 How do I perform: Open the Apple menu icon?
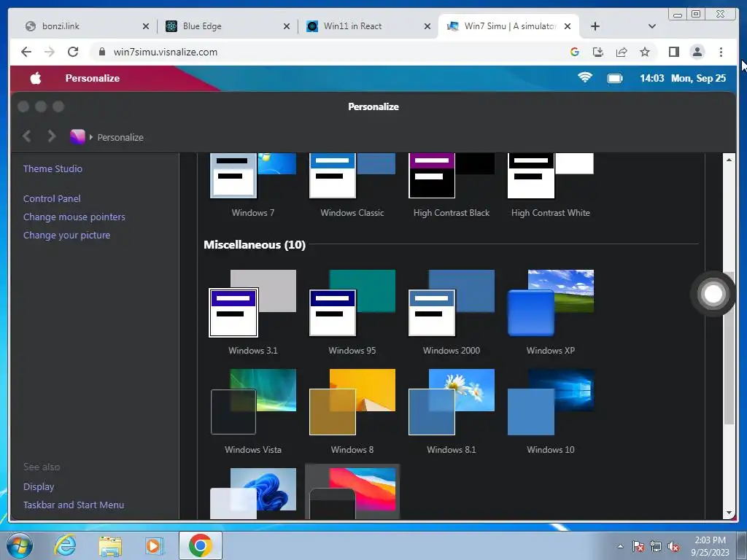[36, 78]
